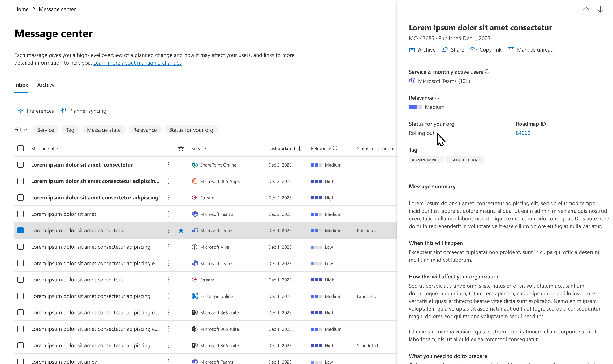Switch to the Inbox tab
Image resolution: width=613 pixels, height=364 pixels.
click(21, 84)
